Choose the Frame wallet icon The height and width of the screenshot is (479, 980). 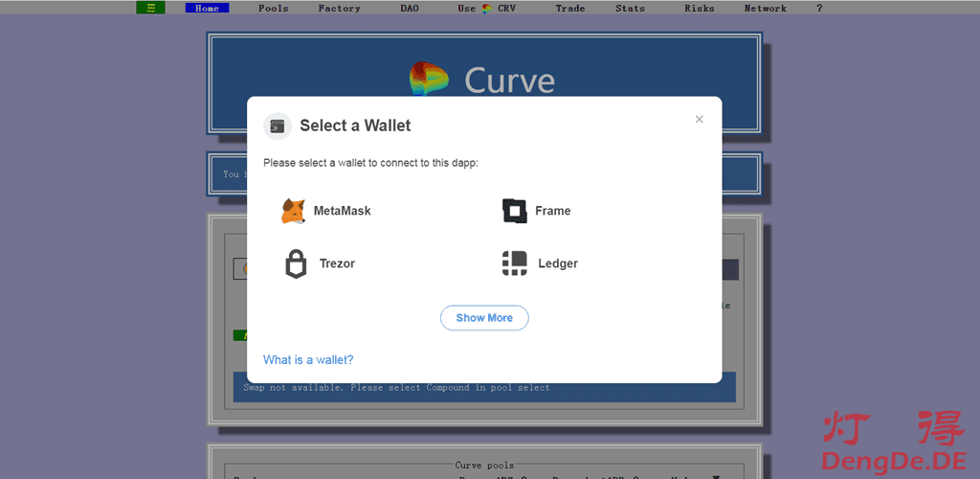coord(515,211)
